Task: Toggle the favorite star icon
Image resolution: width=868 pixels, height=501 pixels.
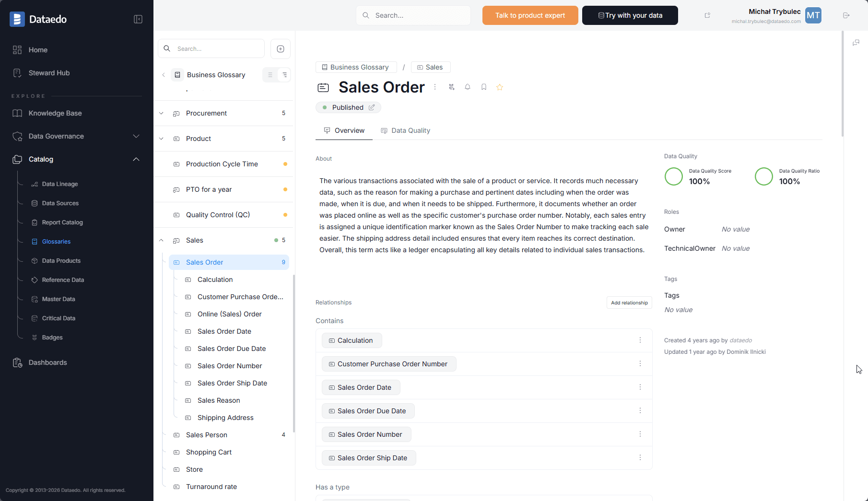Action: (500, 87)
